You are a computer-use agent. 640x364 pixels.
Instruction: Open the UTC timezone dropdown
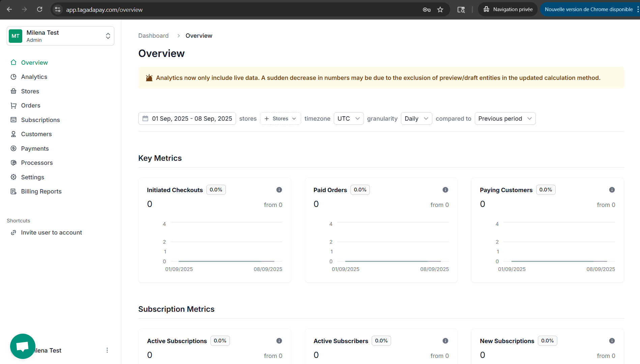point(349,118)
